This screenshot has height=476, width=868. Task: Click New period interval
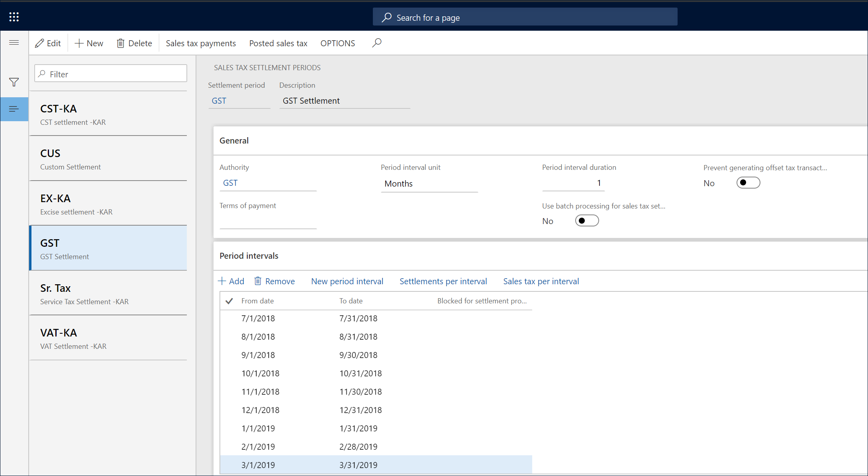[x=347, y=281]
